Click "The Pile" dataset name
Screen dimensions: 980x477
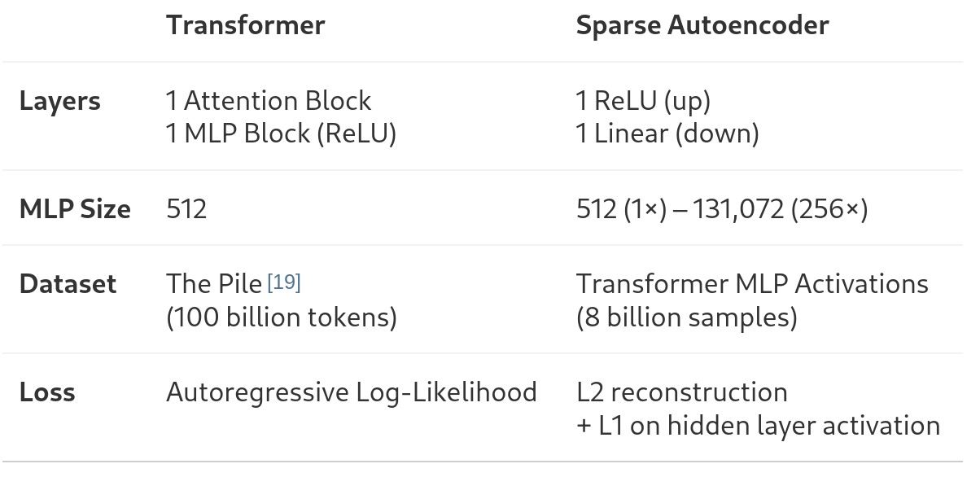click(x=214, y=284)
